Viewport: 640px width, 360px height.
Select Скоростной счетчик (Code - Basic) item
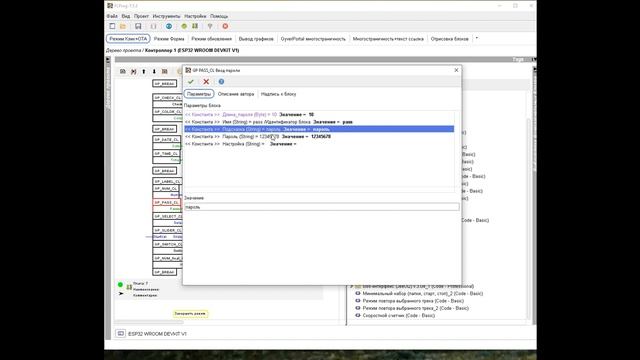398,316
